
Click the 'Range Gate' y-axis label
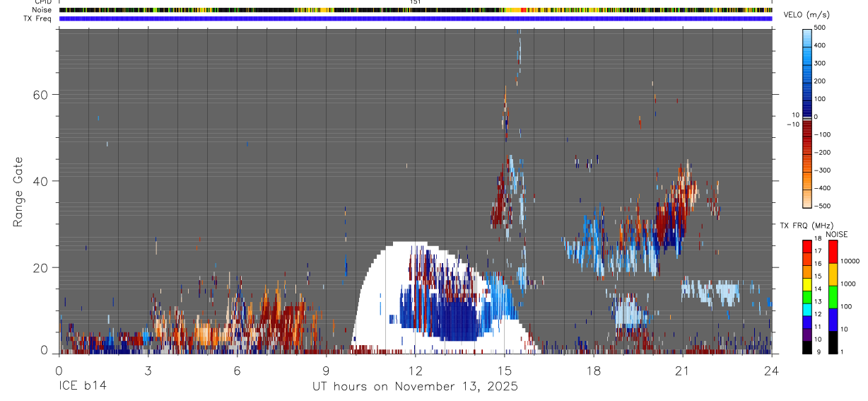(18, 192)
